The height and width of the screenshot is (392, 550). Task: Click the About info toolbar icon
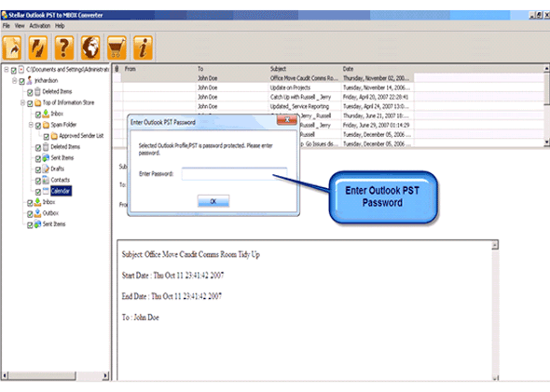pyautogui.click(x=143, y=48)
